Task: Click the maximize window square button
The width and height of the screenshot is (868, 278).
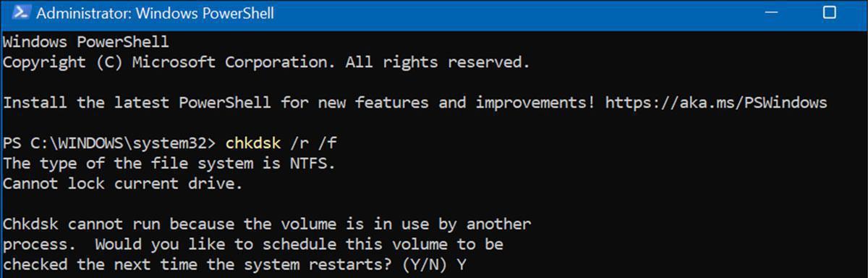Action: click(829, 13)
